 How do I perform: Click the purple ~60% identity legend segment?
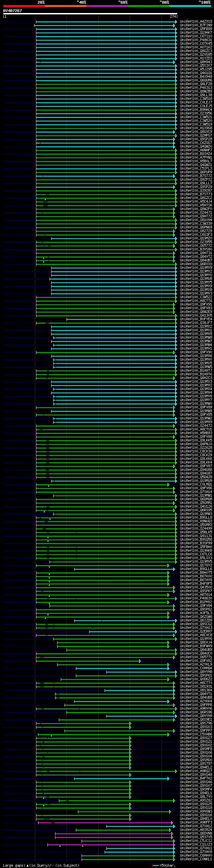pyautogui.click(x=107, y=6)
